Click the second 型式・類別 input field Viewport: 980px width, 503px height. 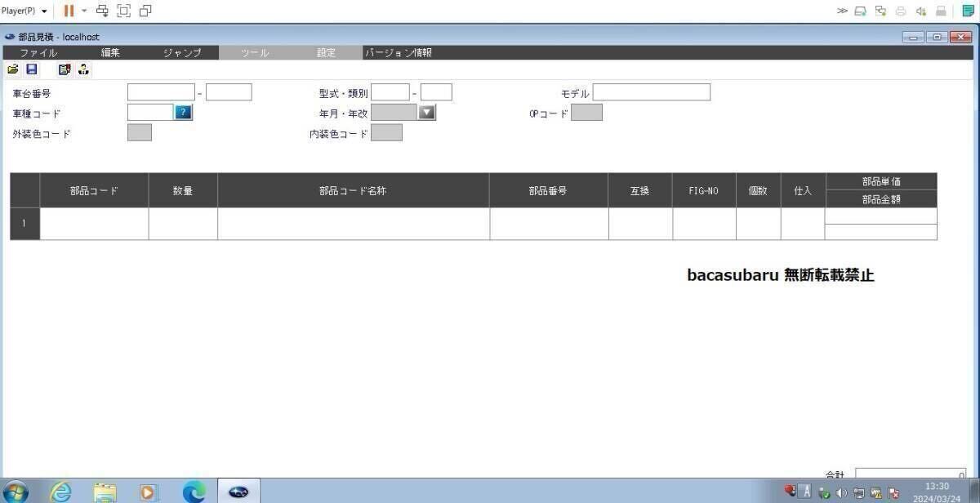pos(436,92)
